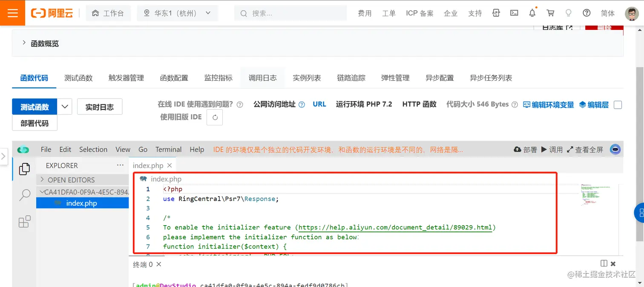Screen dimensions: 644x287
Task: Switch to the 函数配置 tab
Action: (174, 78)
